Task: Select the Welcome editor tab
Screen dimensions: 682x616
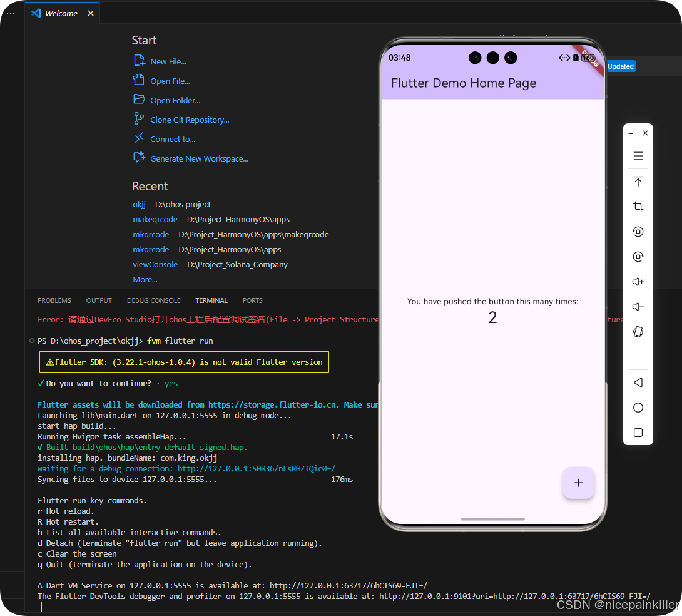Action: pyautogui.click(x=61, y=14)
